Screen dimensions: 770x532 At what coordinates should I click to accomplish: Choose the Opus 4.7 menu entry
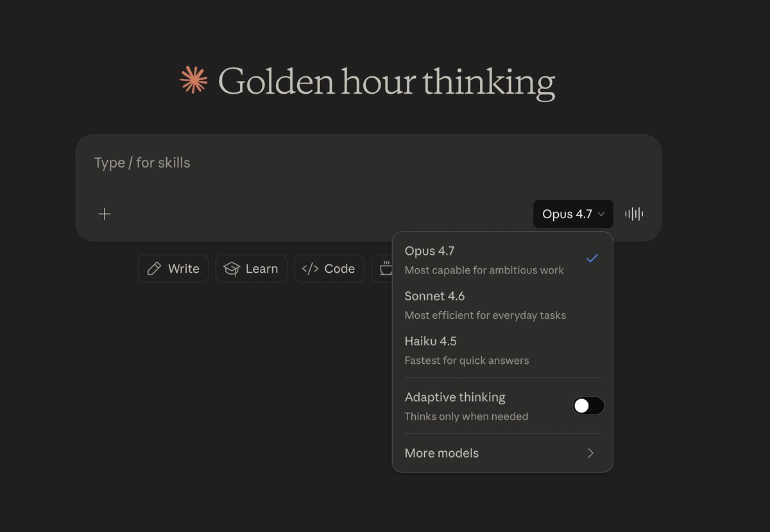(502, 260)
